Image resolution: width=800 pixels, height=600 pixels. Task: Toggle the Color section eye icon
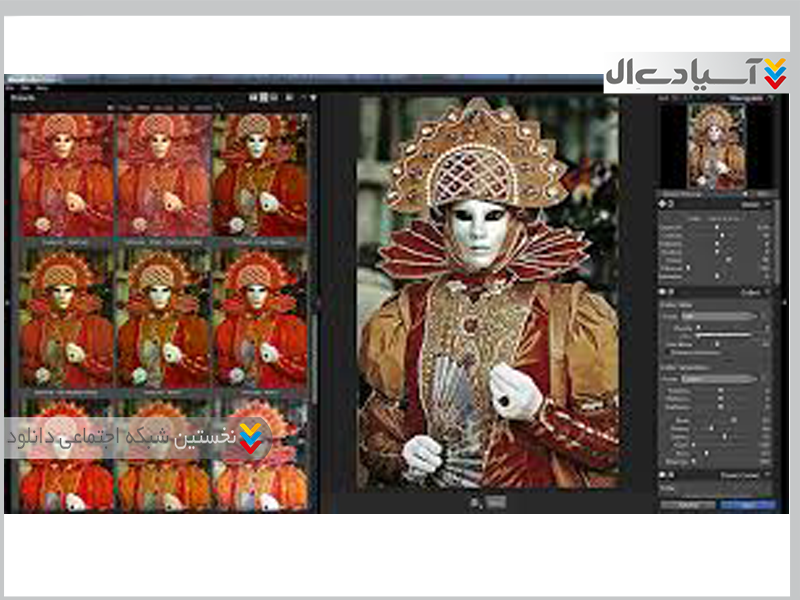[660, 291]
